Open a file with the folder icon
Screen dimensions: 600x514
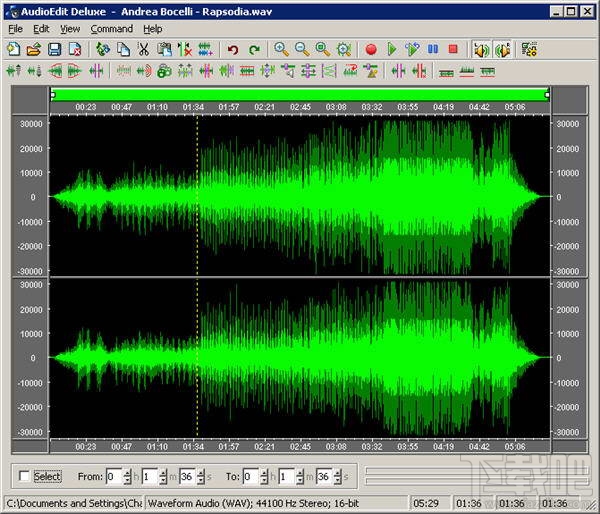point(33,49)
